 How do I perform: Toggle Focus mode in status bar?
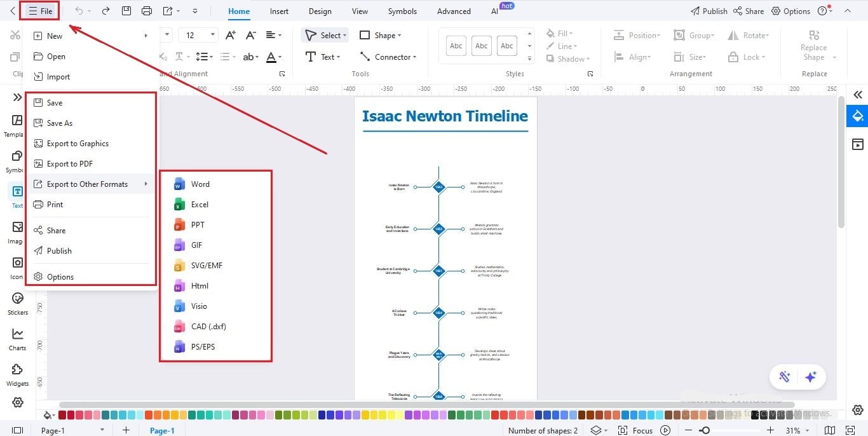click(x=636, y=430)
